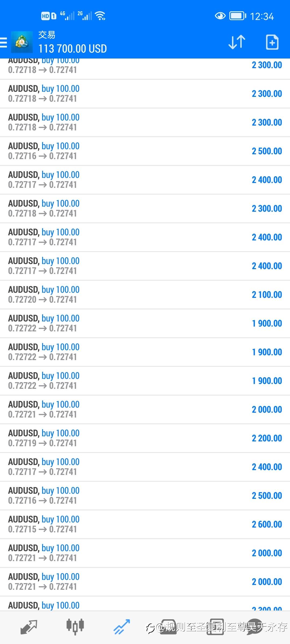Open the candlestick Chart tab

[75, 627]
